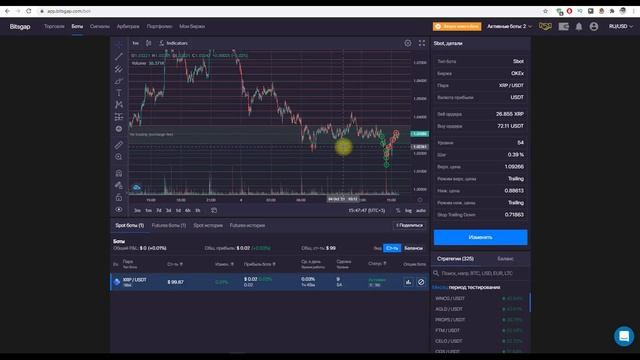The height and width of the screenshot is (360, 640).
Task: Open the Арбитраж menu item
Action: coord(128,26)
